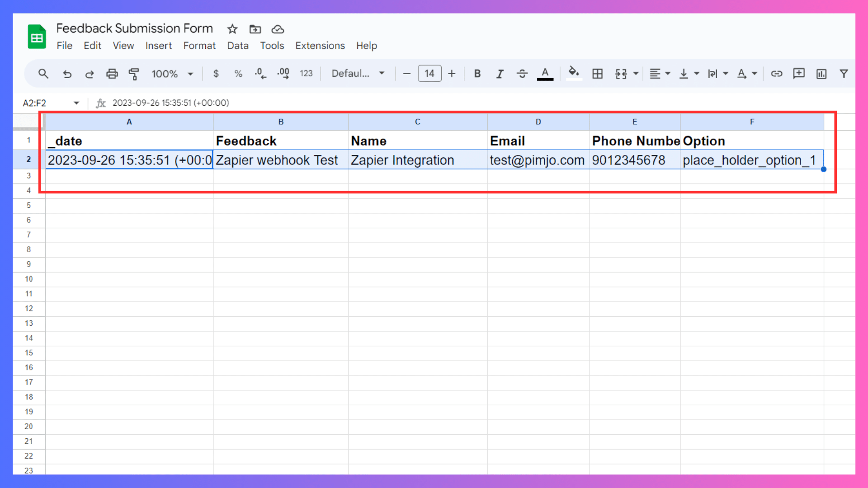Image resolution: width=868 pixels, height=488 pixels.
Task: Select the paint format roller icon
Action: (134, 74)
